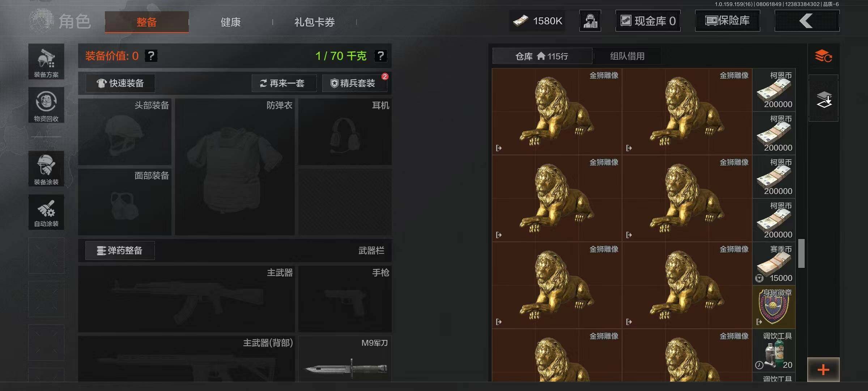
Task: Click the 快速装备 button
Action: [120, 83]
